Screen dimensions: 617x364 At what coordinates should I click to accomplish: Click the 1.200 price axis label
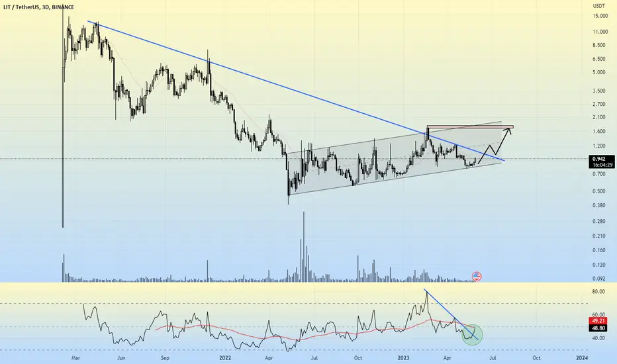[x=599, y=146]
